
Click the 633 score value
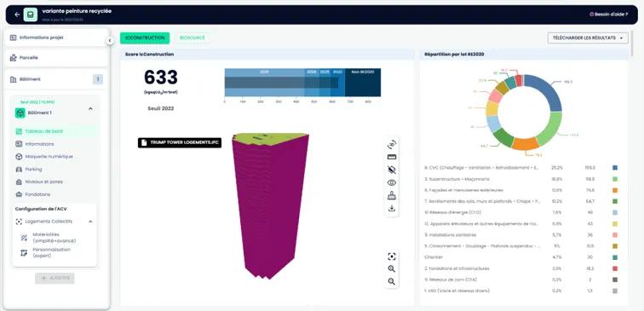click(161, 78)
